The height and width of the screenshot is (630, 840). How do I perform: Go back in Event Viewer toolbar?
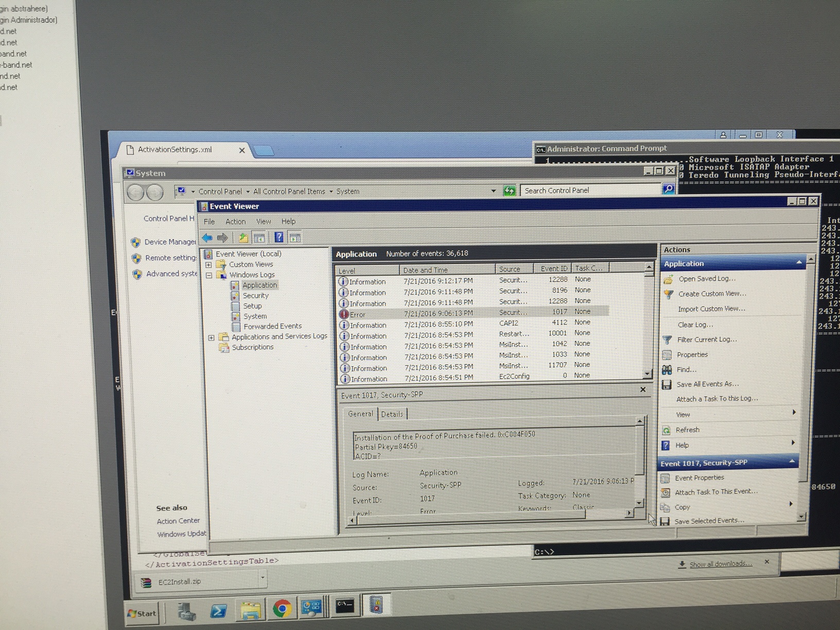(x=207, y=238)
